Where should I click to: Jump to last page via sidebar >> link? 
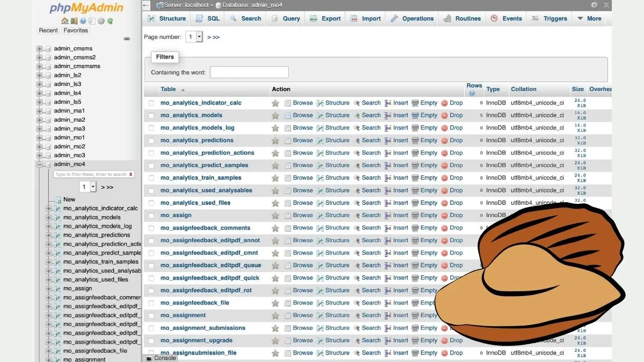point(109,187)
